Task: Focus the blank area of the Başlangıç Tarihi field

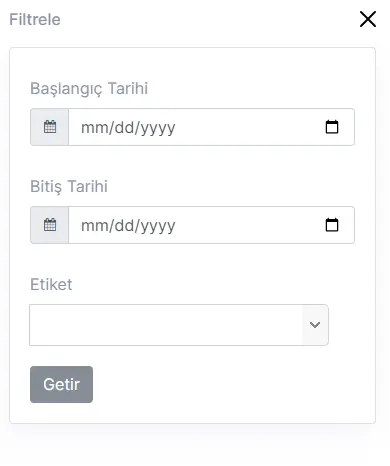Action: 250,127
